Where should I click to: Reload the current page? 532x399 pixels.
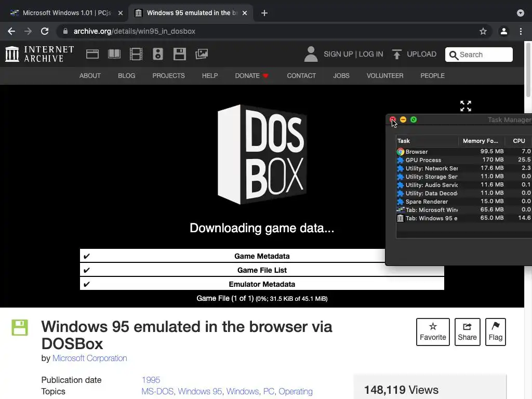click(45, 31)
